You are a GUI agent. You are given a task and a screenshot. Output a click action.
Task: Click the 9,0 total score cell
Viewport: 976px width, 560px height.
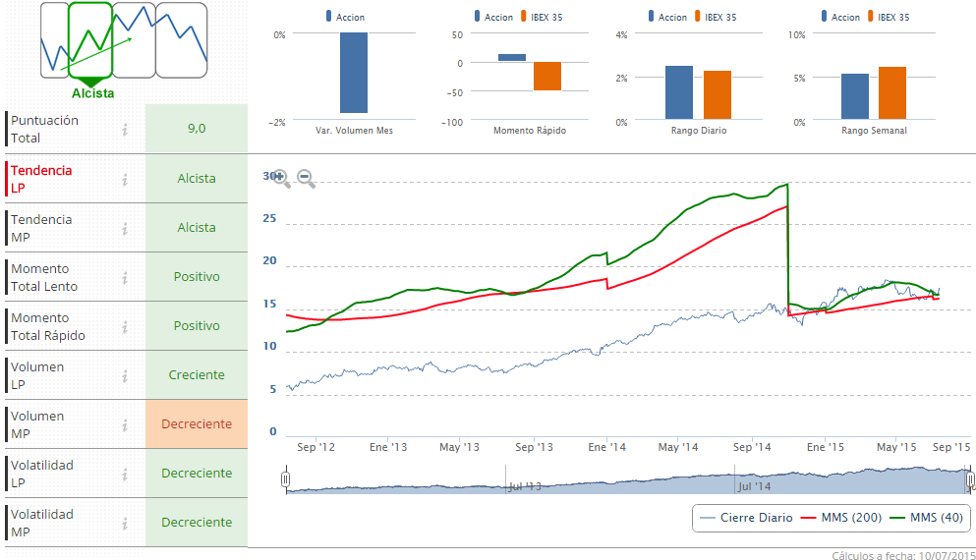pyautogui.click(x=197, y=129)
